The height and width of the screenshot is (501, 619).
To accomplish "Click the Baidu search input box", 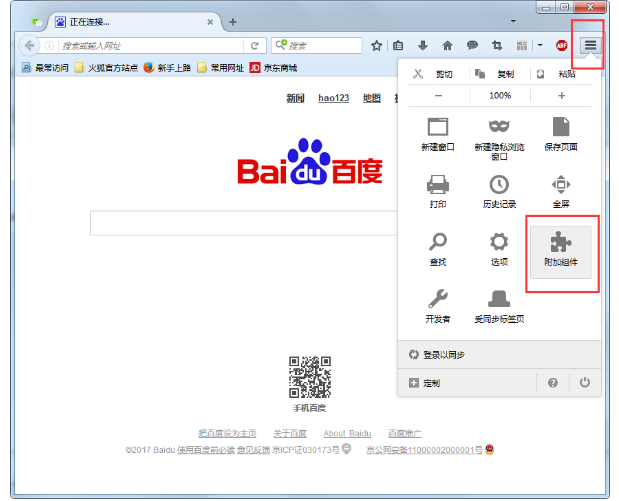I will 244,223.
